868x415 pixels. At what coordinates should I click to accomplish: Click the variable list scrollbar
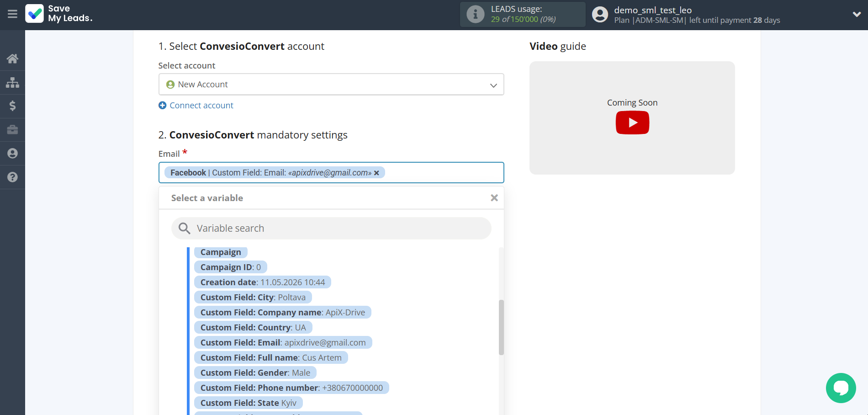pos(501,327)
